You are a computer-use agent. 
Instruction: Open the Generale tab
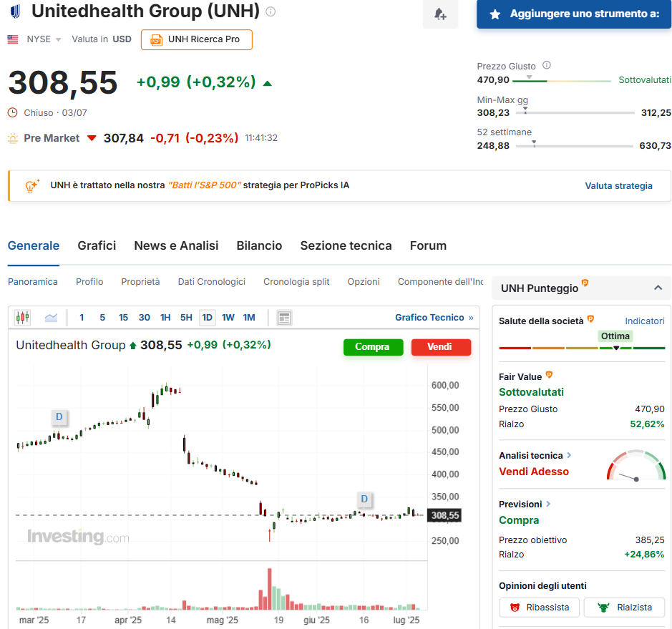click(x=34, y=245)
